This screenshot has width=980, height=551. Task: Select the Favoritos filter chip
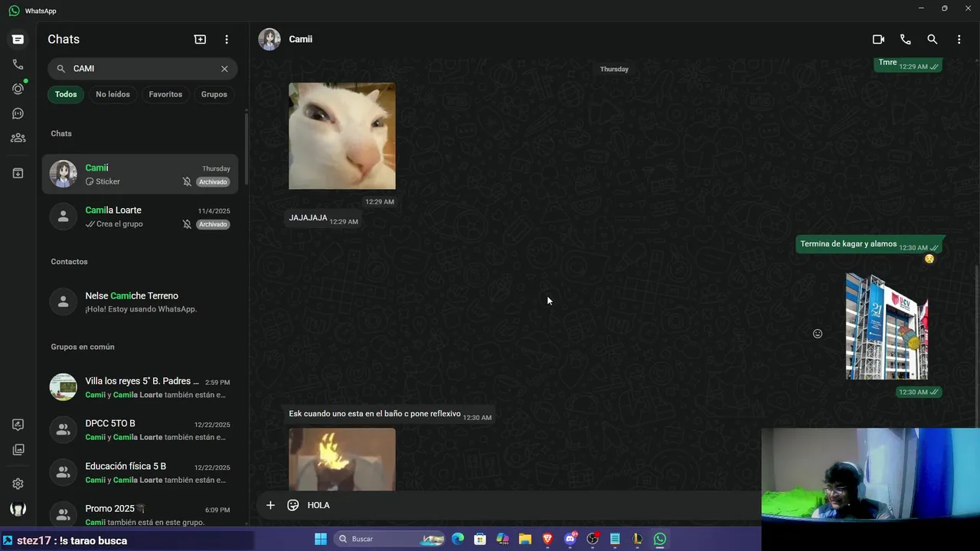point(165,94)
